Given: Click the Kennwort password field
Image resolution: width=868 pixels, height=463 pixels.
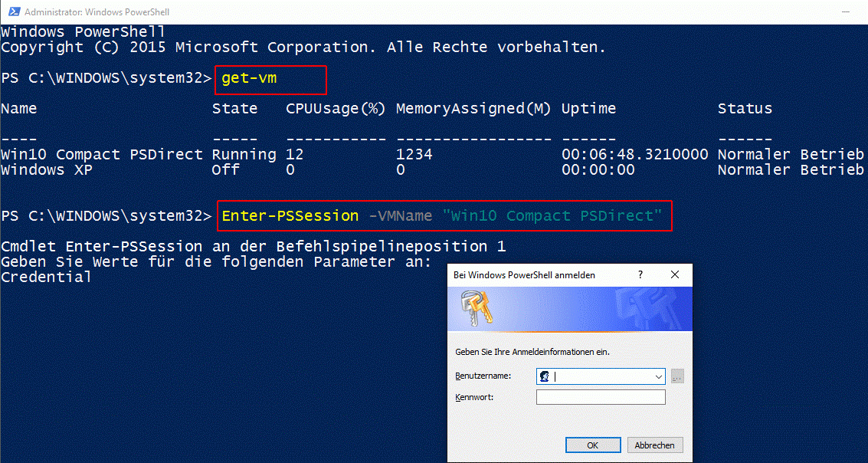Looking at the screenshot, I should (x=601, y=397).
